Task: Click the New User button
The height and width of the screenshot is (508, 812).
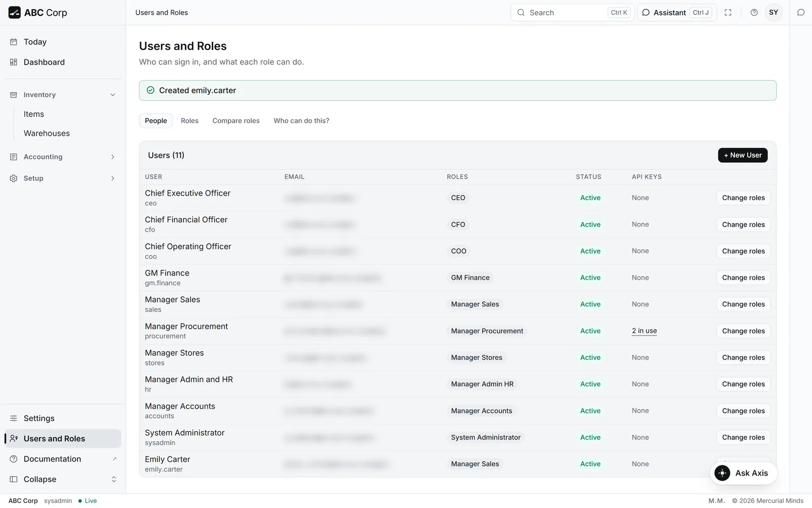Action: (x=742, y=155)
